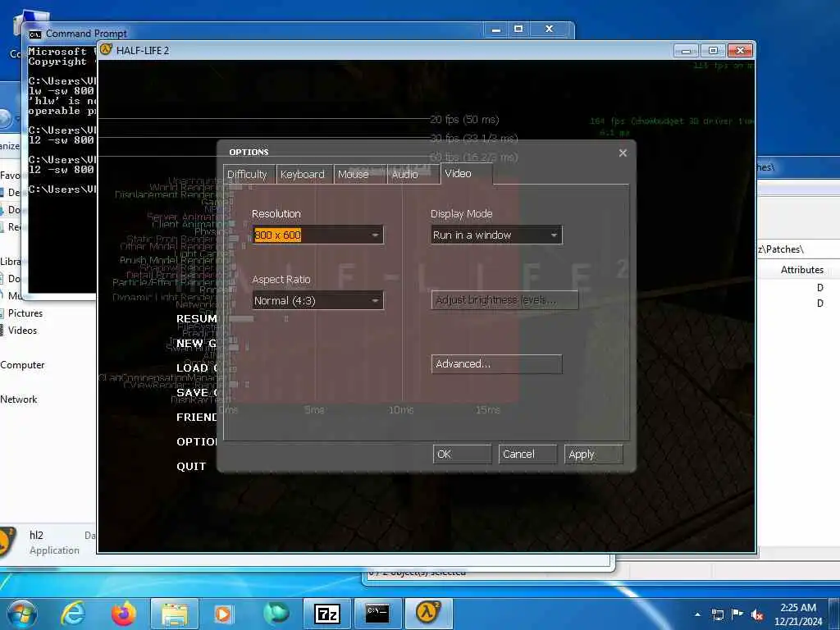840x630 pixels.
Task: Show hidden tray icons arrow
Action: 697,614
